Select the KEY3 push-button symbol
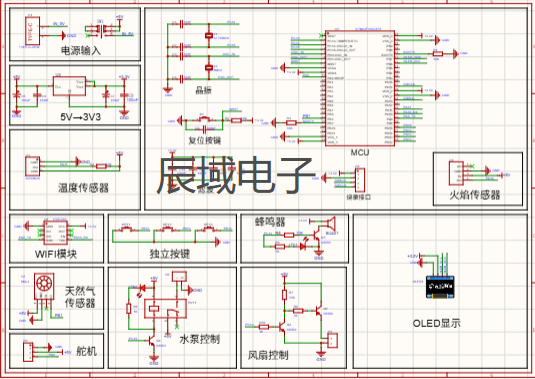Viewport: 535px width, 379px height. point(208,229)
